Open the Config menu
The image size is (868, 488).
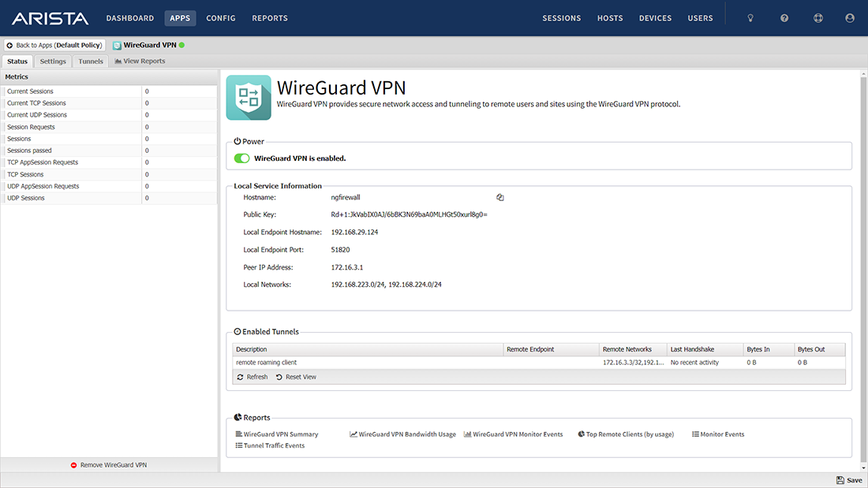[221, 18]
